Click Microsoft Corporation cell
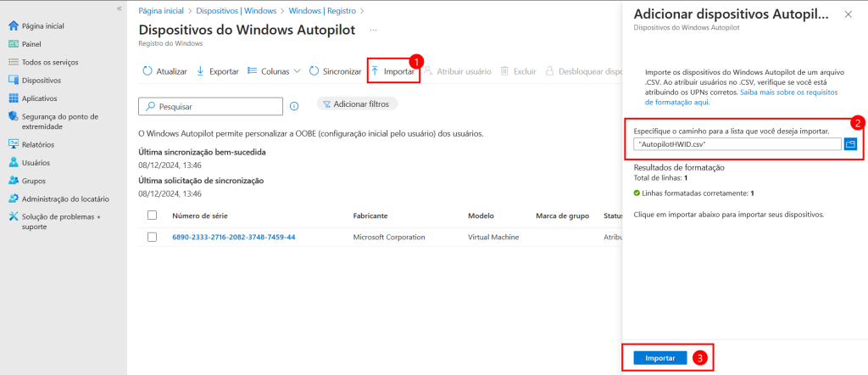The width and height of the screenshot is (868, 375). point(389,237)
